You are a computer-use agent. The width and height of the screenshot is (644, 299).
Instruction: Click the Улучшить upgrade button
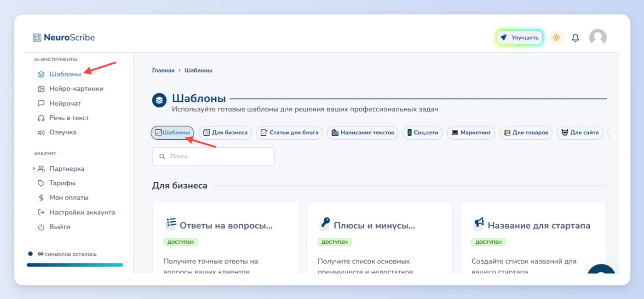[520, 38]
